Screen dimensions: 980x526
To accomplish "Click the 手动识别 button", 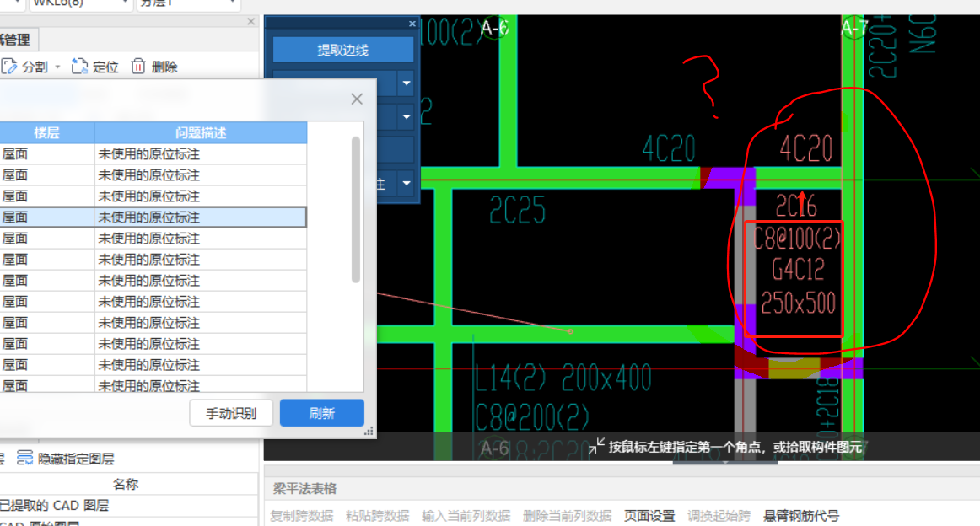I will (231, 413).
